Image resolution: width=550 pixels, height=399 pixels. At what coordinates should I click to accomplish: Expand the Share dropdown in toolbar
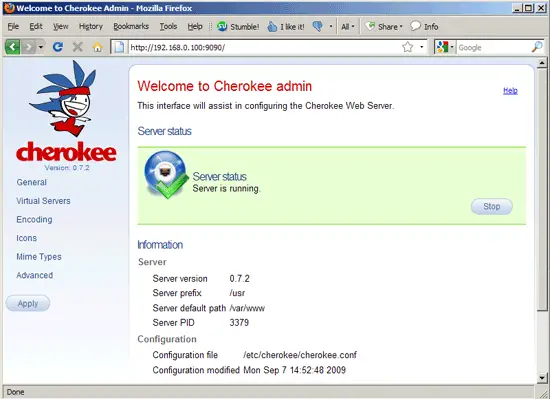tap(384, 26)
